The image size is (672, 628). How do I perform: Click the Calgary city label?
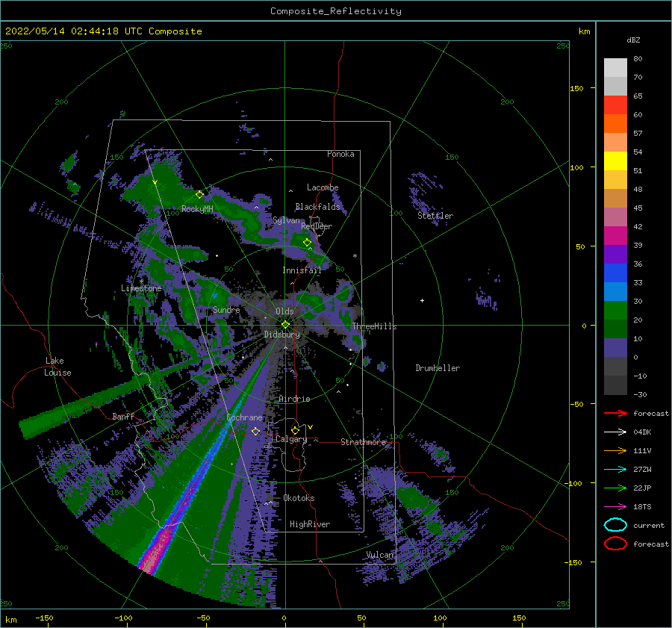(x=291, y=439)
